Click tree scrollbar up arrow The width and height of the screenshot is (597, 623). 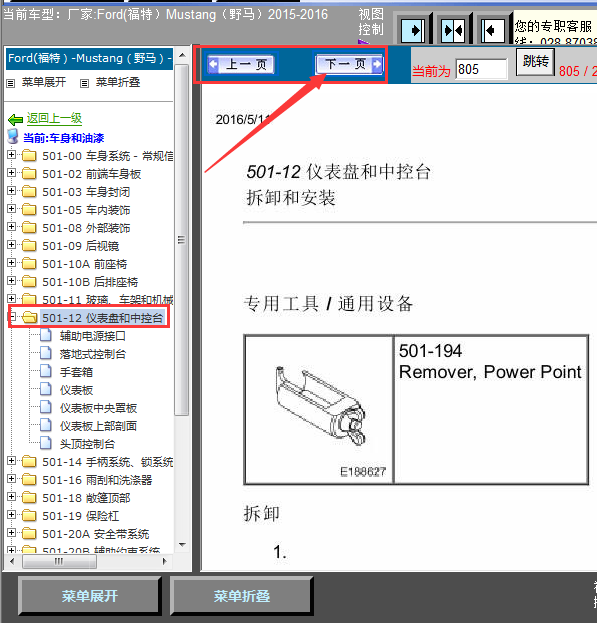[182, 55]
